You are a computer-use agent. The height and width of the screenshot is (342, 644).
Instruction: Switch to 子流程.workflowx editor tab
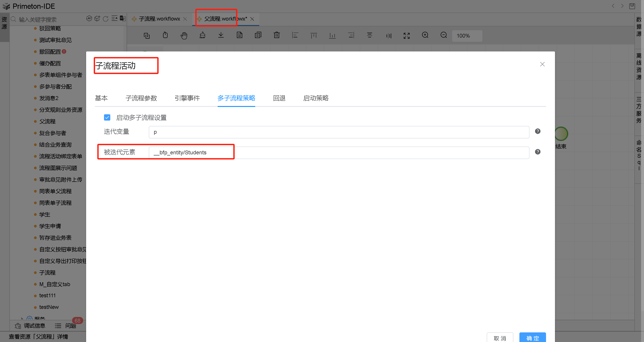tap(159, 19)
